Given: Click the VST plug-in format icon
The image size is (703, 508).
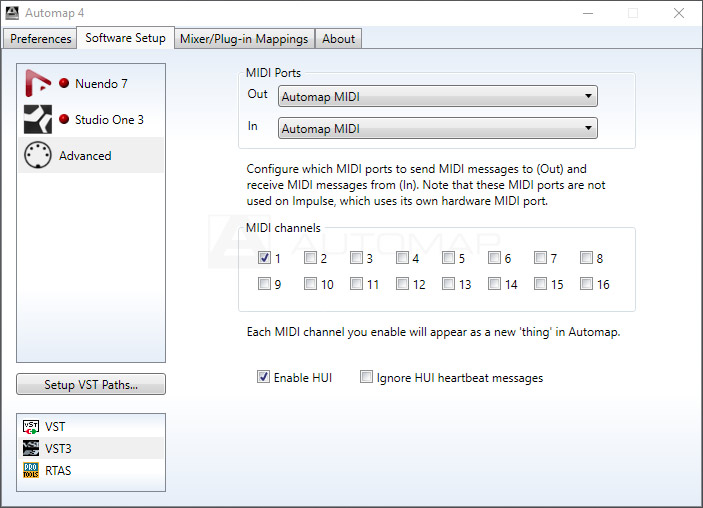Looking at the screenshot, I should coord(31,427).
